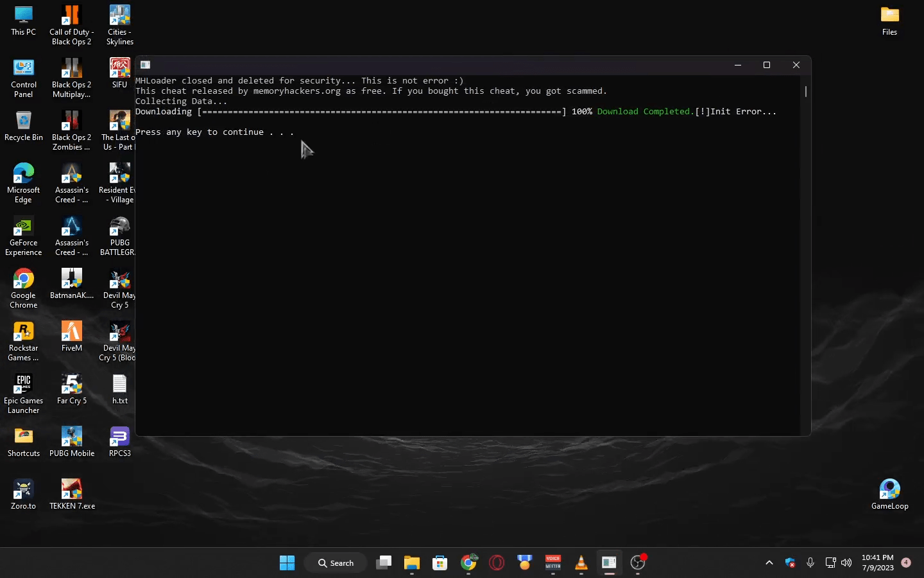Screen dimensions: 924x578
Task: Open the notification center badge
Action: point(906,563)
